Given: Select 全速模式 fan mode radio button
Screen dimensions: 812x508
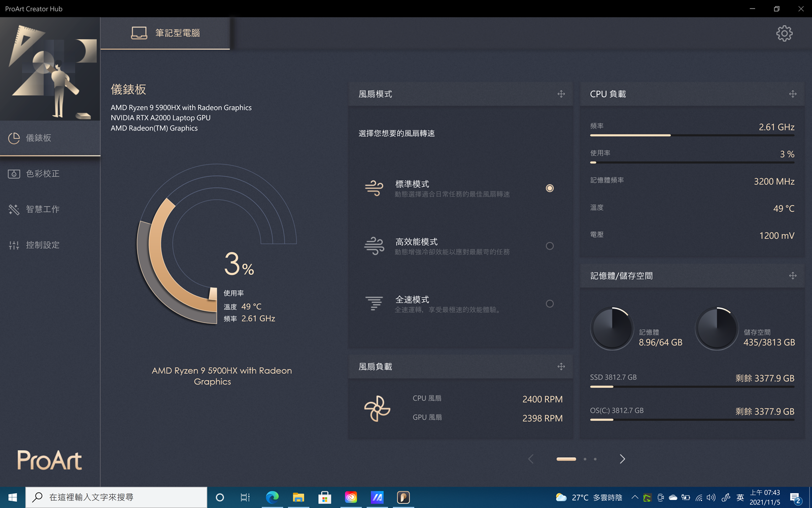Looking at the screenshot, I should [x=549, y=304].
